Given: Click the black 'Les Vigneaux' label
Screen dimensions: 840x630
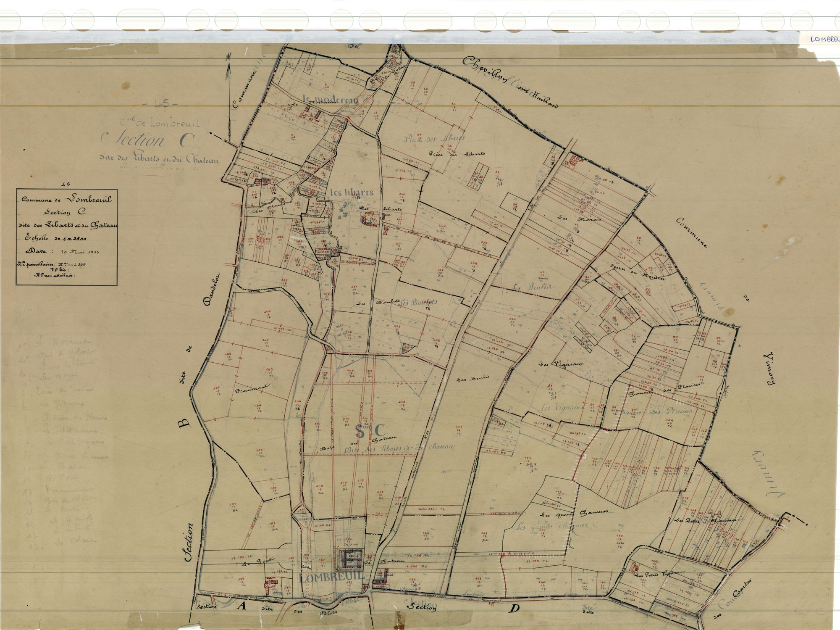Looking at the screenshot, I should tap(562, 364).
